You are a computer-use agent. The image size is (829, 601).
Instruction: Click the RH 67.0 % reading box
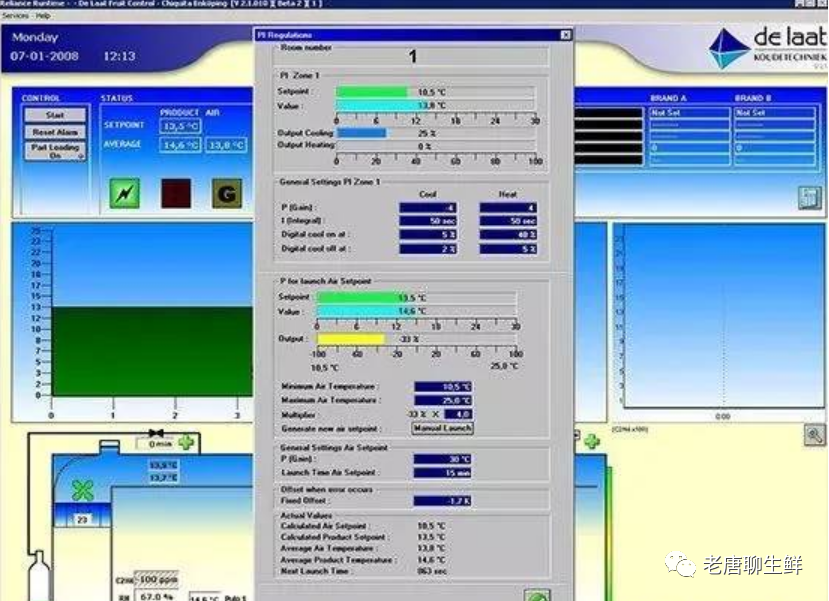tap(156, 596)
